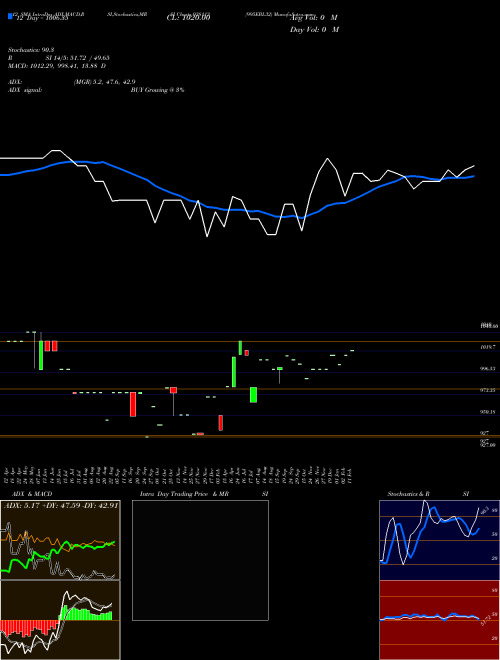The height and width of the screenshot is (660, 500).
Task: Click the white price line peak on main chart
Action: pos(327,159)
